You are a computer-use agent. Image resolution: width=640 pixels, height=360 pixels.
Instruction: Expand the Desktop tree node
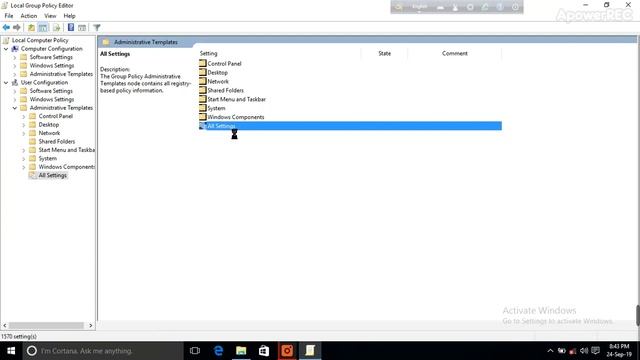click(x=24, y=125)
